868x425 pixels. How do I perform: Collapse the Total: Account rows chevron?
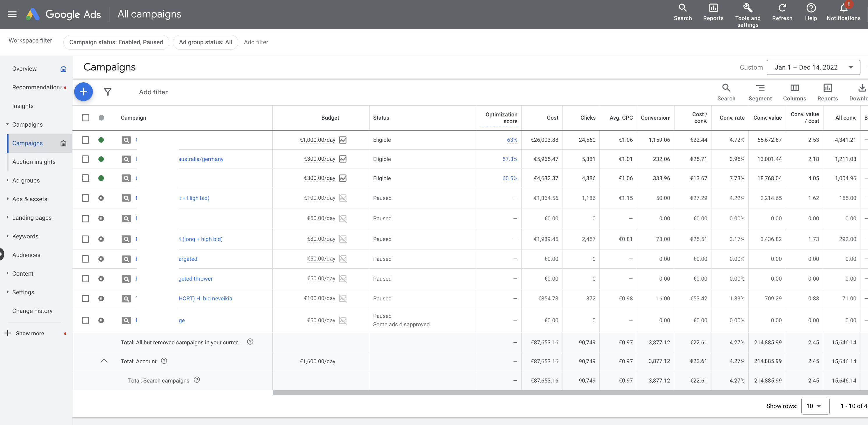[x=104, y=361]
